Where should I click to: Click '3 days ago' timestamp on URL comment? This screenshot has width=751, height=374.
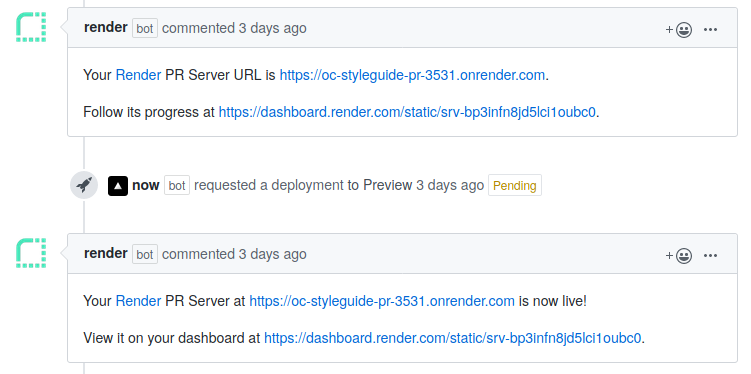coord(273,28)
